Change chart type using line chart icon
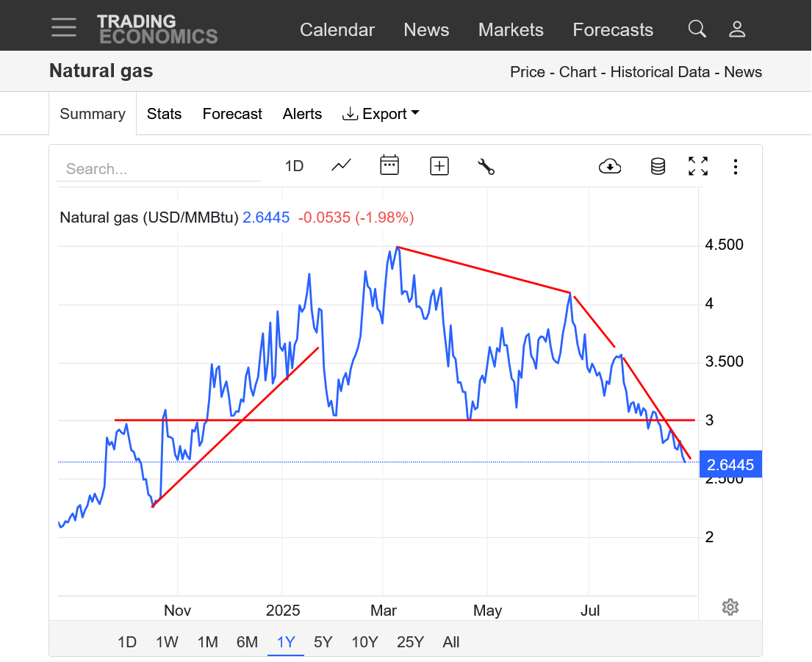 click(341, 166)
